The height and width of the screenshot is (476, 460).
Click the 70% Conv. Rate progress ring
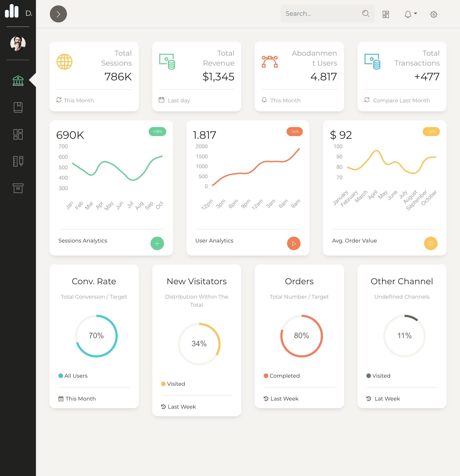point(96,336)
